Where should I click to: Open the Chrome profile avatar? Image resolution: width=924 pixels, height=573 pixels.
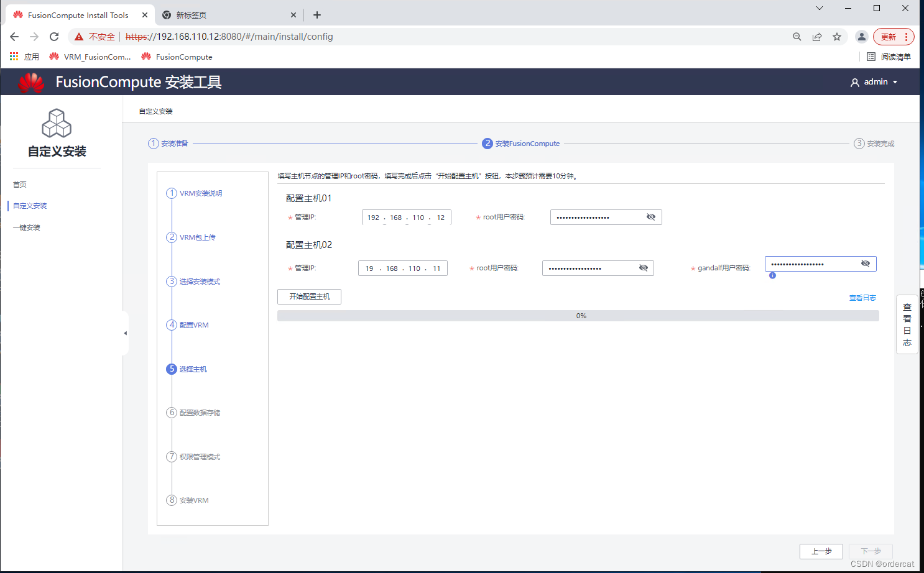coord(862,37)
